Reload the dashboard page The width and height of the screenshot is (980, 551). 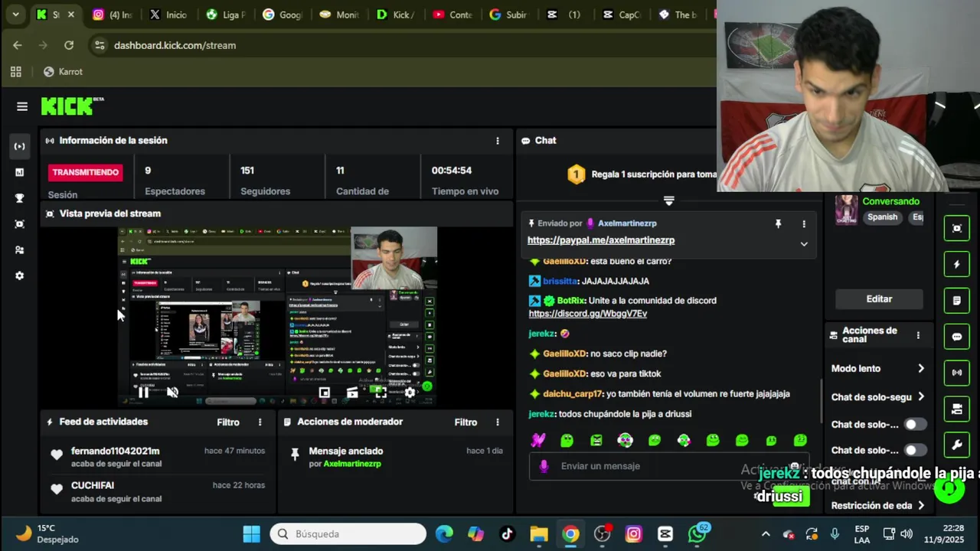coord(69,45)
